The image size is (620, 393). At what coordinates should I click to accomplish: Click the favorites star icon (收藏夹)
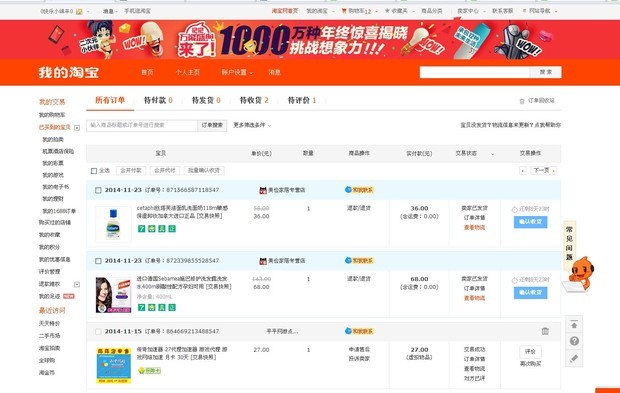[x=387, y=11]
